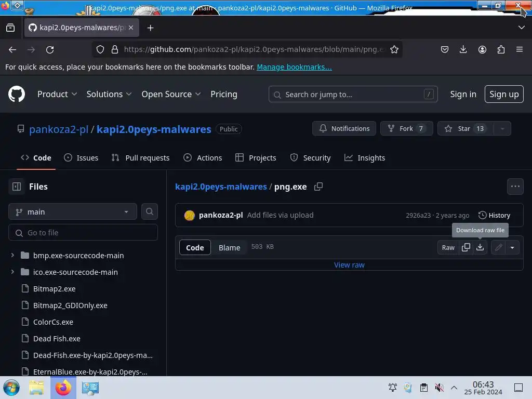Search this repository with the magnifier button
532x399 pixels.
[149, 212]
